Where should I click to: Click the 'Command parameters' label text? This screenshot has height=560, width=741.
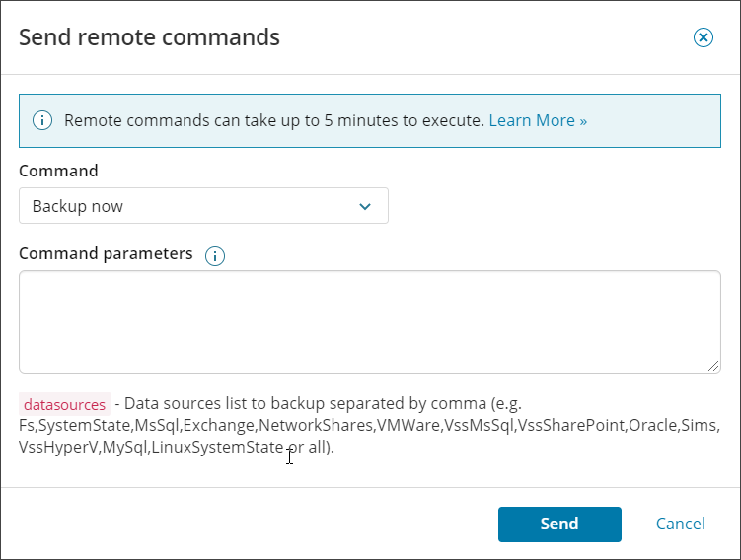[x=106, y=253]
